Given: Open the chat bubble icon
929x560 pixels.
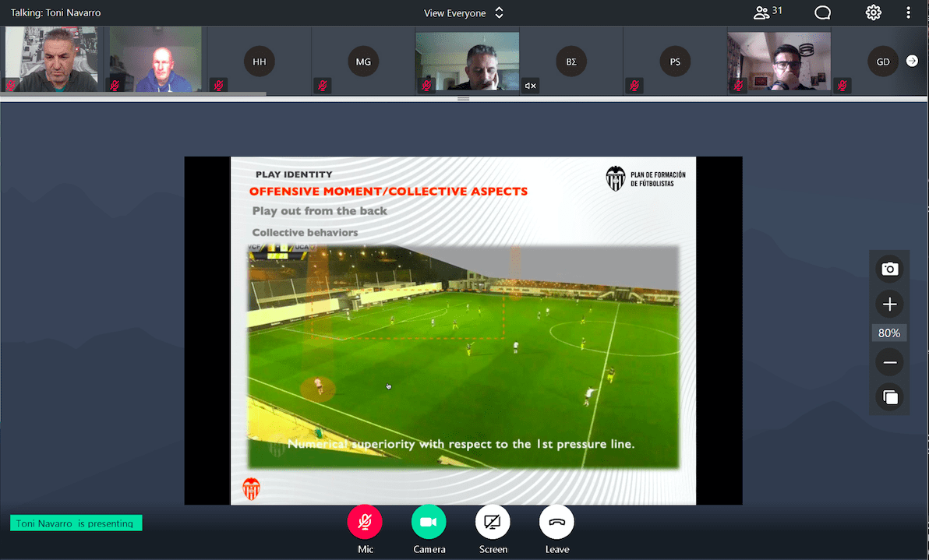Looking at the screenshot, I should pyautogui.click(x=822, y=12).
